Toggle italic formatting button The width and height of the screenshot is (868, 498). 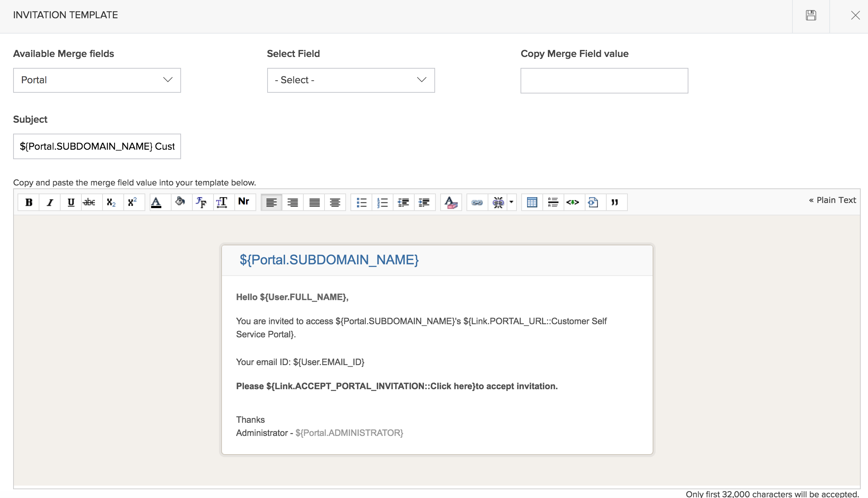click(50, 202)
